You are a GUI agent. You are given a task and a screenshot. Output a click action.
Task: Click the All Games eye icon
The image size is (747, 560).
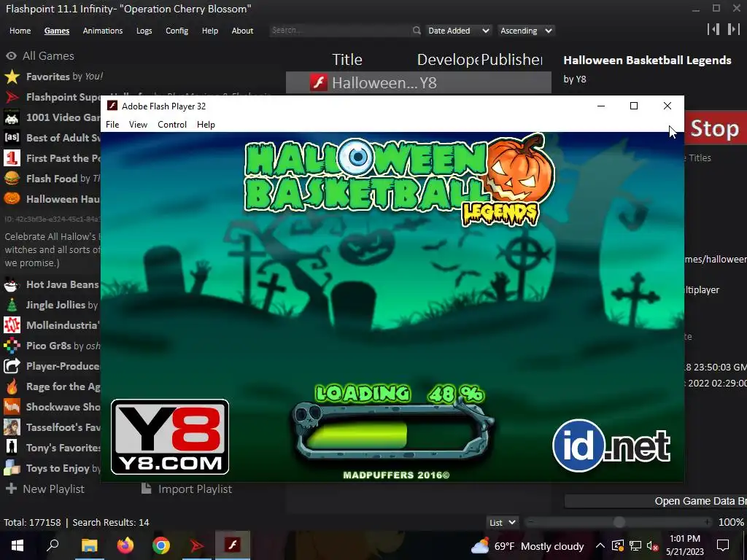pyautogui.click(x=11, y=55)
